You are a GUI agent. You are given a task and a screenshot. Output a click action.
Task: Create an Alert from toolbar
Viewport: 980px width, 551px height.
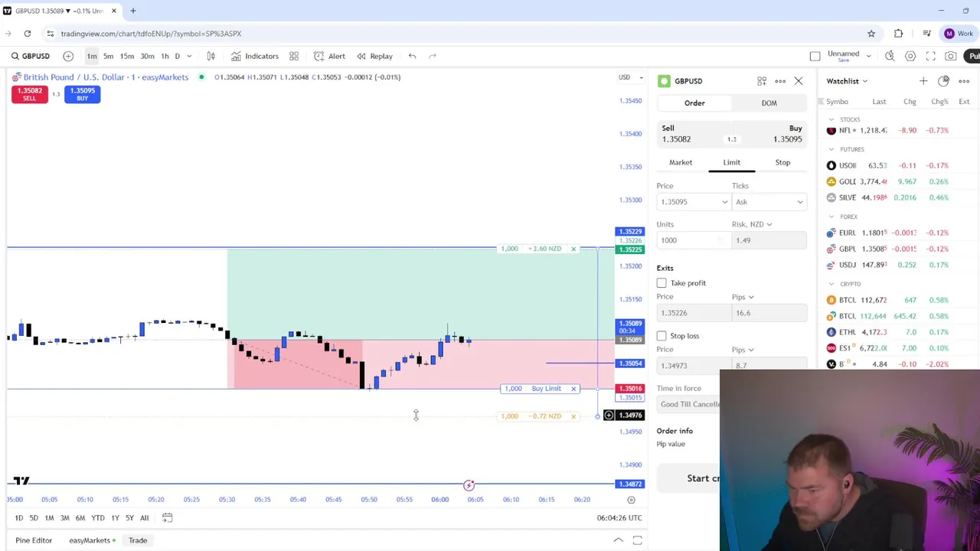(x=330, y=56)
